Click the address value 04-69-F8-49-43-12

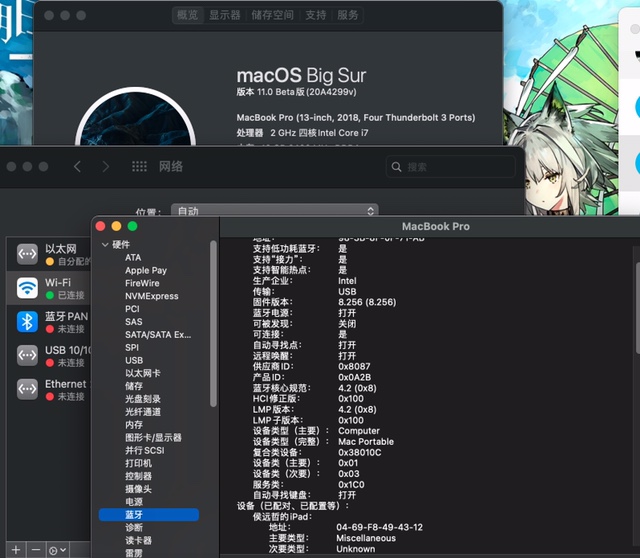click(379, 527)
